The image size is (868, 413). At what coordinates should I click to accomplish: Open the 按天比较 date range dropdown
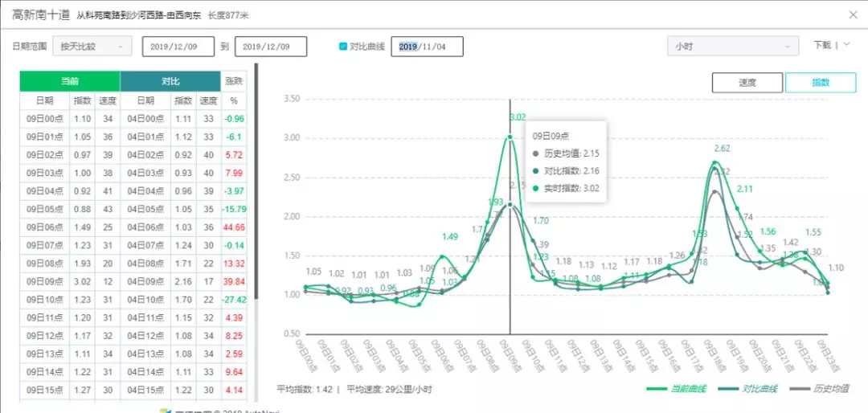(91, 47)
